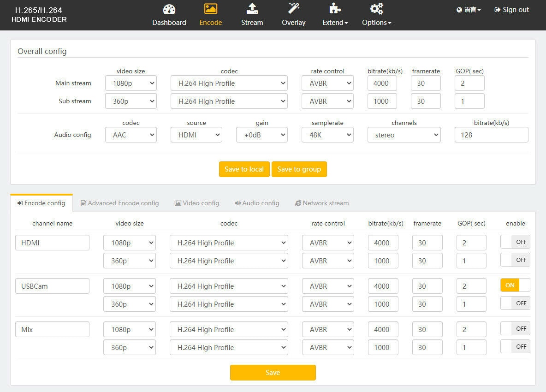546x392 pixels.
Task: Click the Sub stream GOP field
Action: (469, 101)
